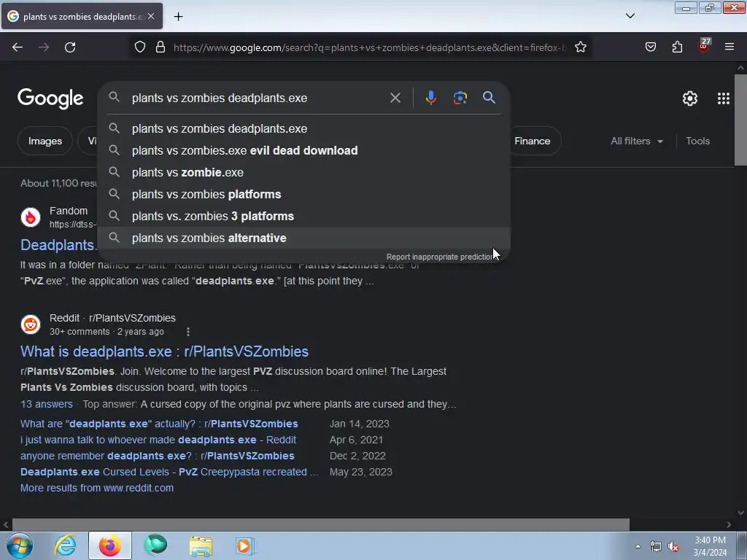Show hidden tray icons arrow

pos(638,546)
